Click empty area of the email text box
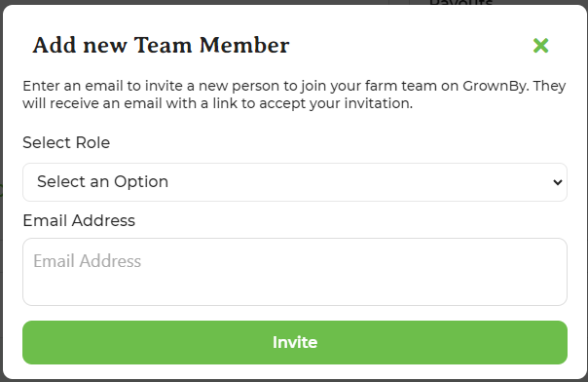The image size is (588, 382). (x=338, y=286)
